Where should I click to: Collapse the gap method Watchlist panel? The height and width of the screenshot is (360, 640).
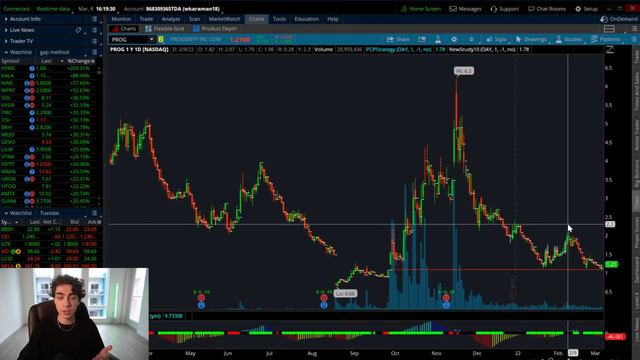6,52
